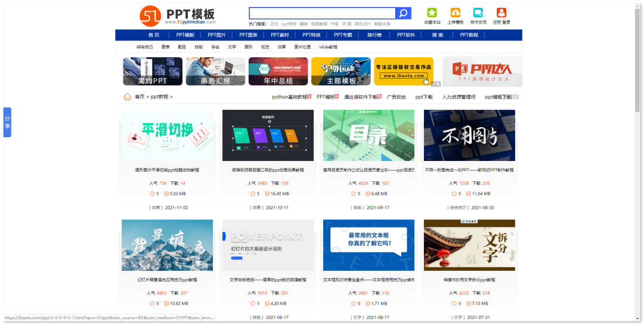Click the file size icon beside 4.20 MB

click(x=267, y=304)
